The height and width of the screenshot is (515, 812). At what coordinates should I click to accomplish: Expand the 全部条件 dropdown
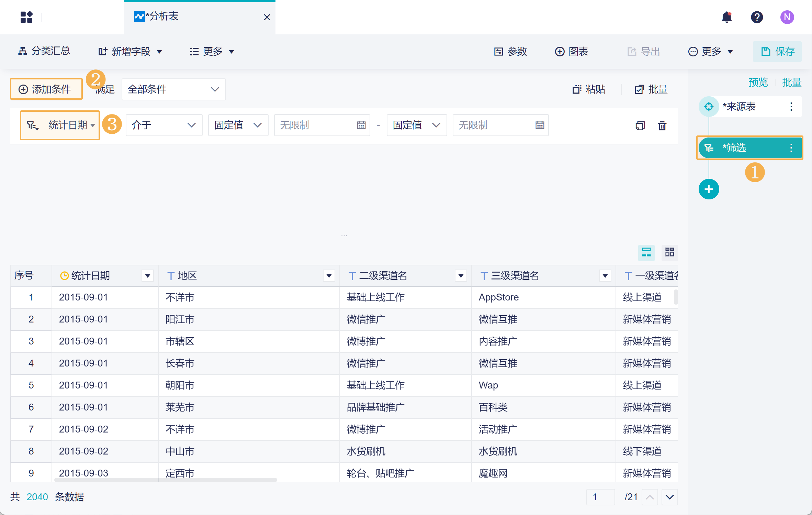click(x=173, y=89)
